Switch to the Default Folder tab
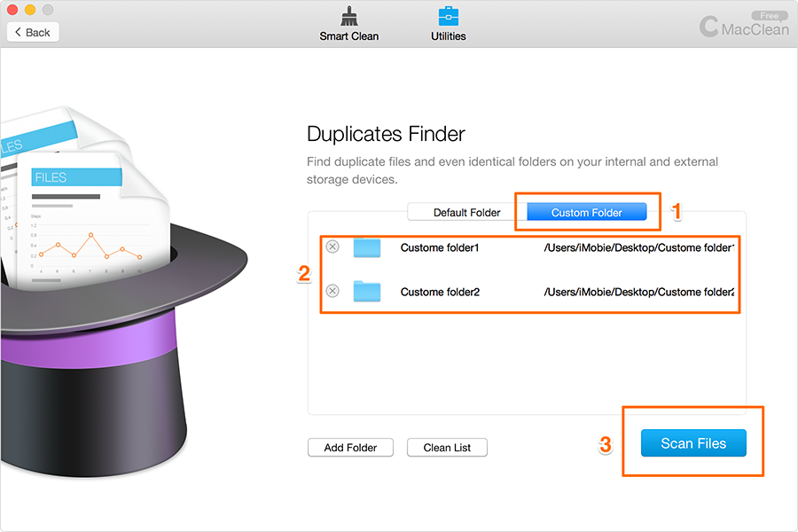The image size is (798, 532). pos(466,213)
